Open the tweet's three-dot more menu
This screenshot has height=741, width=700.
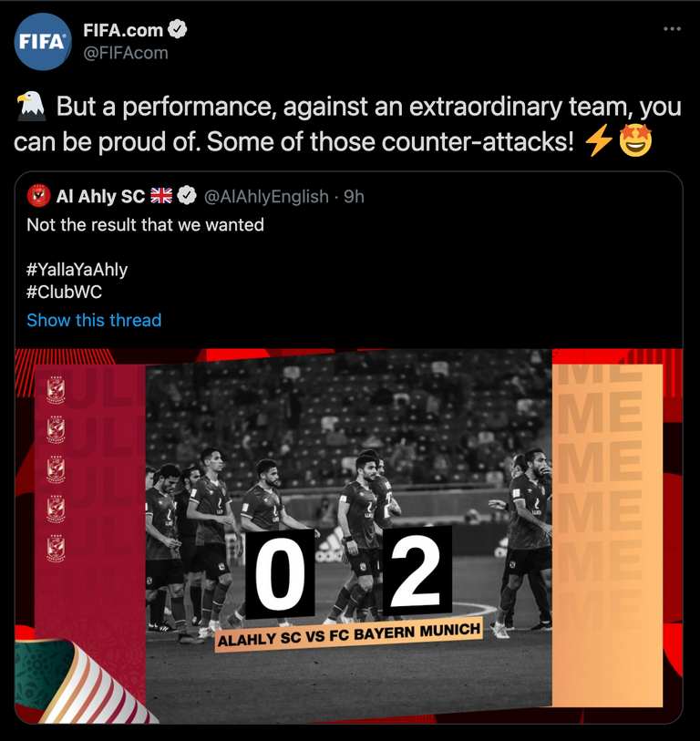672,29
